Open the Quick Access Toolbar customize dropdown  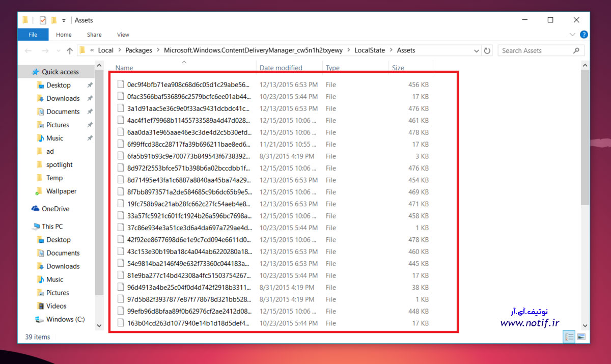point(64,21)
